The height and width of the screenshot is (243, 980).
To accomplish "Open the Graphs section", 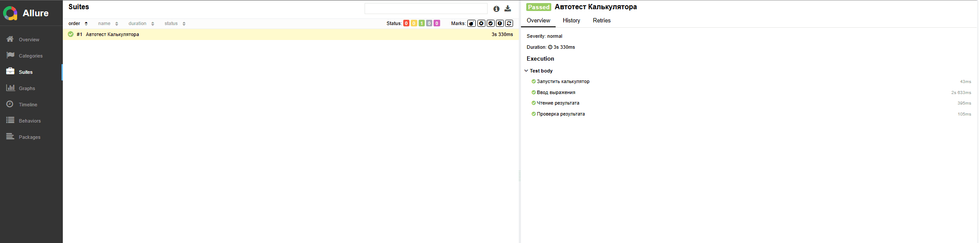I will [27, 88].
